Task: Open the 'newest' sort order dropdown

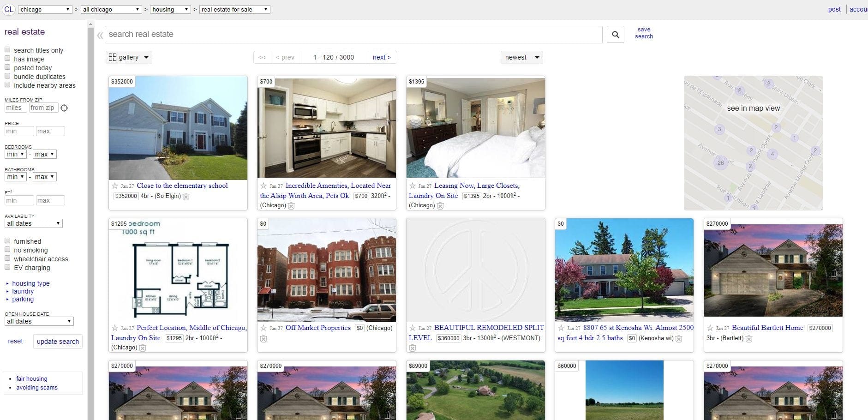Action: (x=521, y=57)
